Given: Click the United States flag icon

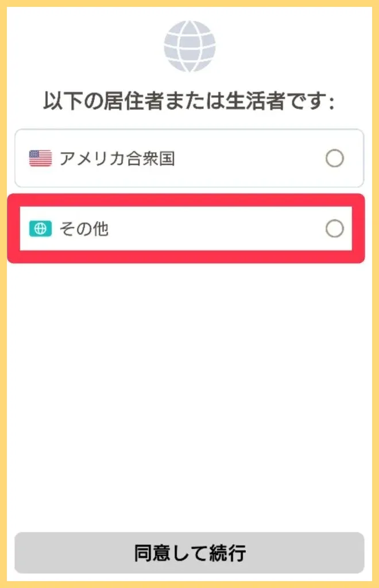Looking at the screenshot, I should (40, 158).
